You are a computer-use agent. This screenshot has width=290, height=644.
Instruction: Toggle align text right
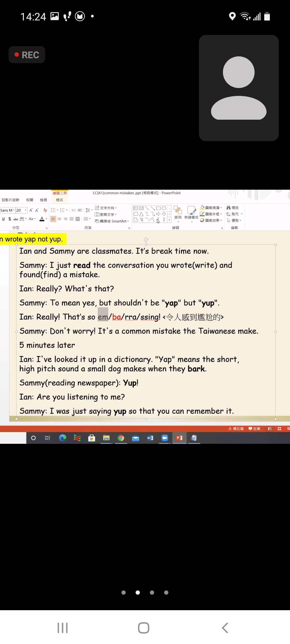point(66,219)
